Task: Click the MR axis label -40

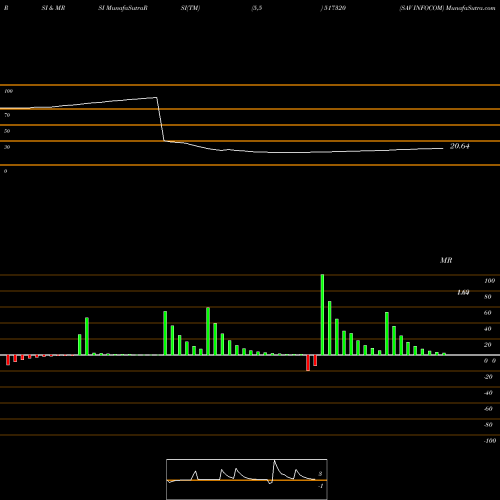Action: pos(488,393)
